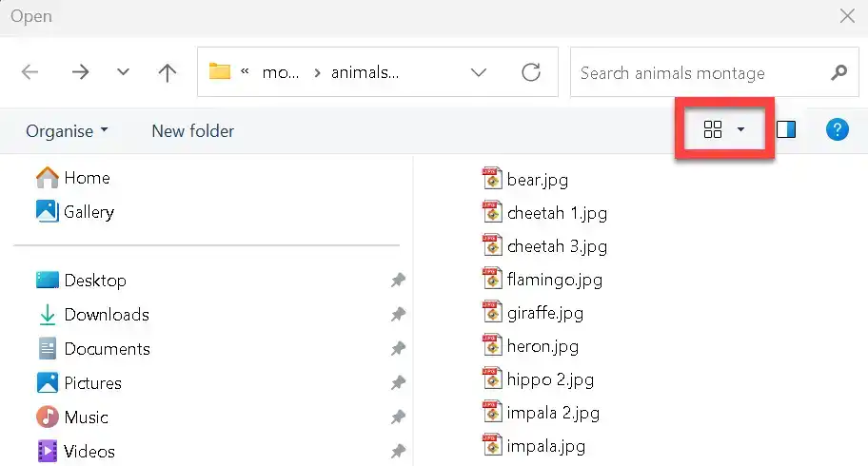The width and height of the screenshot is (868, 466).
Task: Unpin Desktop from quick access
Action: click(398, 281)
